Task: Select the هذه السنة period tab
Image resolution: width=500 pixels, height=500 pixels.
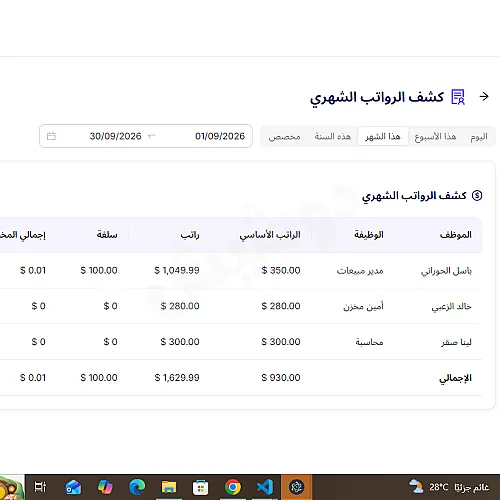Action: click(x=333, y=137)
